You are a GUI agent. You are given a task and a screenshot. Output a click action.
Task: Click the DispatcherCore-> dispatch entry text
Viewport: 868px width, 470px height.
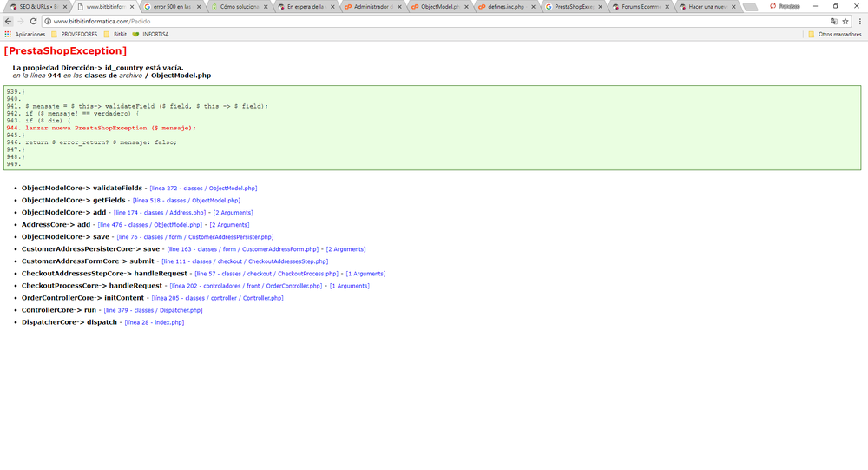(x=69, y=322)
